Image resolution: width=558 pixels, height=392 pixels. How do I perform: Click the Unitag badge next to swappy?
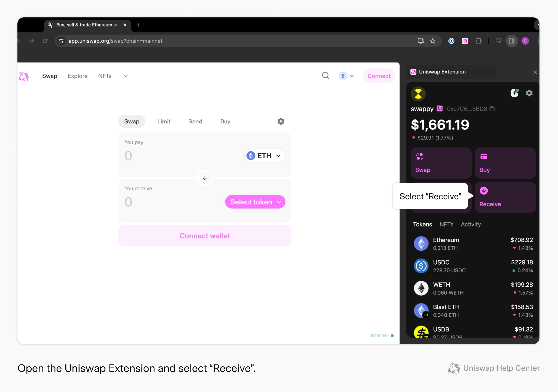point(439,109)
